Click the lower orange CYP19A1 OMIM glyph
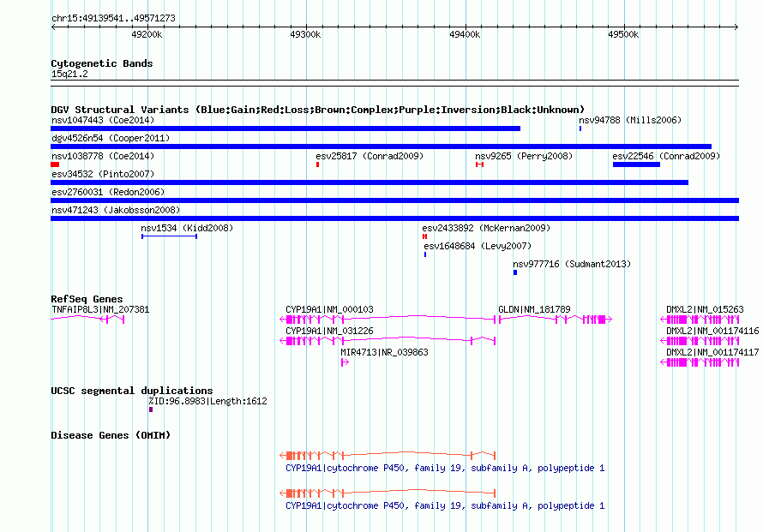Screen dimensions: 763x532 tap(388, 493)
